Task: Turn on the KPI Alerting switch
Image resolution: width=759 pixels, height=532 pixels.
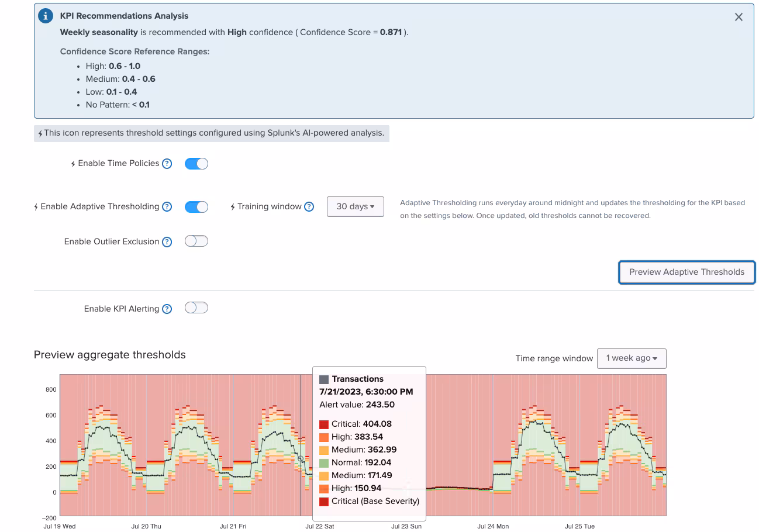Action: (196, 308)
